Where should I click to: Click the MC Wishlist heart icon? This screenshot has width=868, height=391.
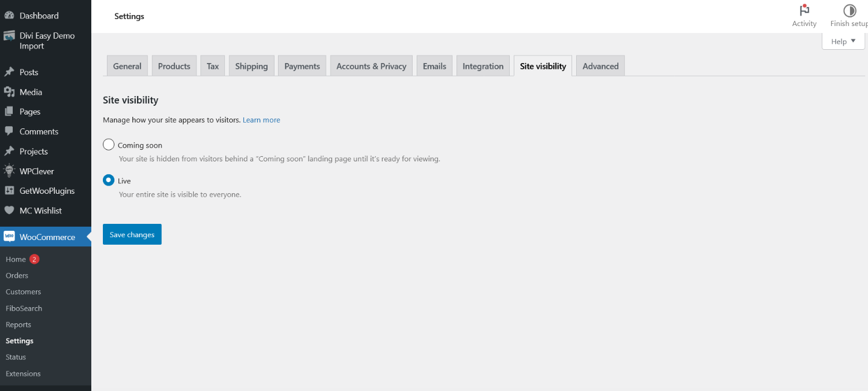coord(9,211)
